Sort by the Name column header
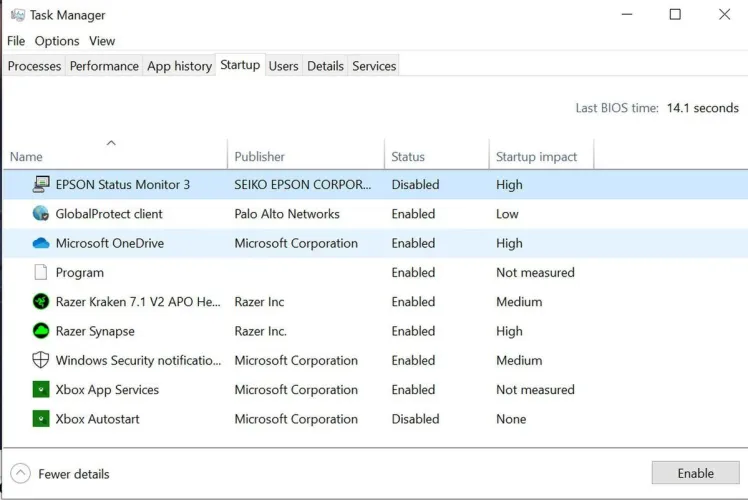Screen dimensions: 748x500 (x=27, y=157)
